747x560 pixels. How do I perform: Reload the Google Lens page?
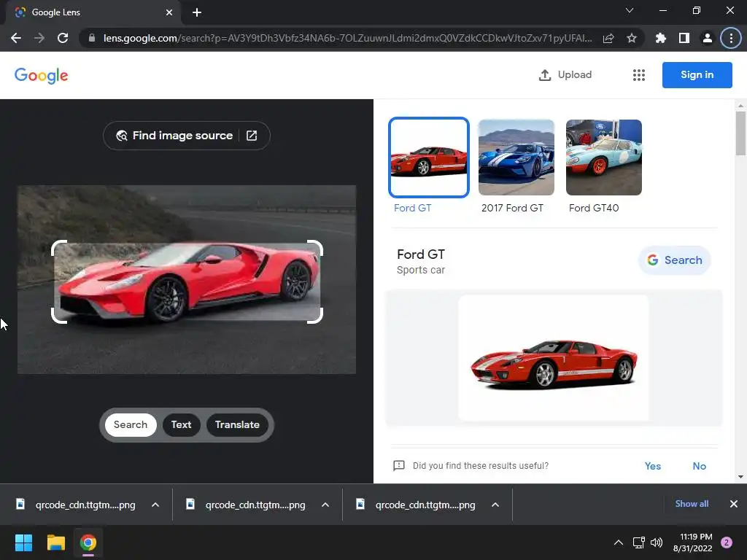click(63, 38)
